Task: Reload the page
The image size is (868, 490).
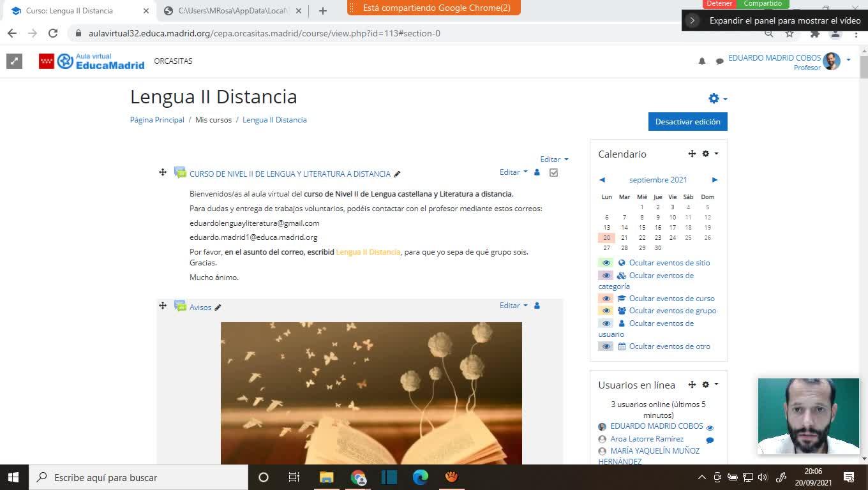Action: pos(53,33)
